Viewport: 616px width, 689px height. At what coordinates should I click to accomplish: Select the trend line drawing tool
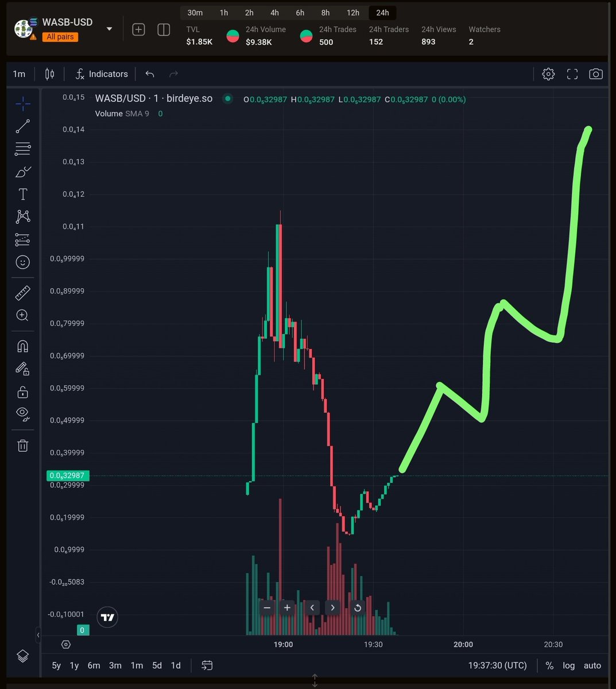[23, 126]
